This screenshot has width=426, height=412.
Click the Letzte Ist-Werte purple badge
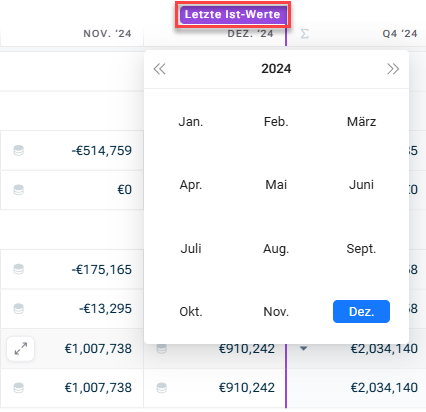[x=233, y=14]
